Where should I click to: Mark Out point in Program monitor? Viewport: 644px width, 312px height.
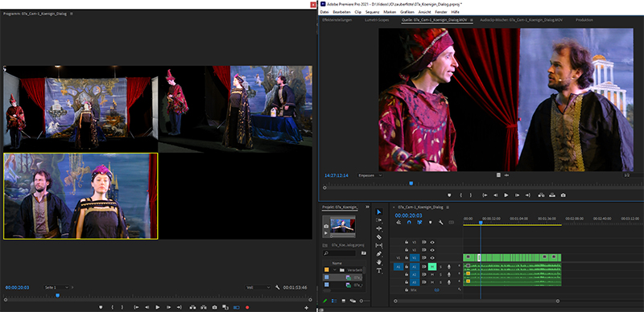(122, 307)
